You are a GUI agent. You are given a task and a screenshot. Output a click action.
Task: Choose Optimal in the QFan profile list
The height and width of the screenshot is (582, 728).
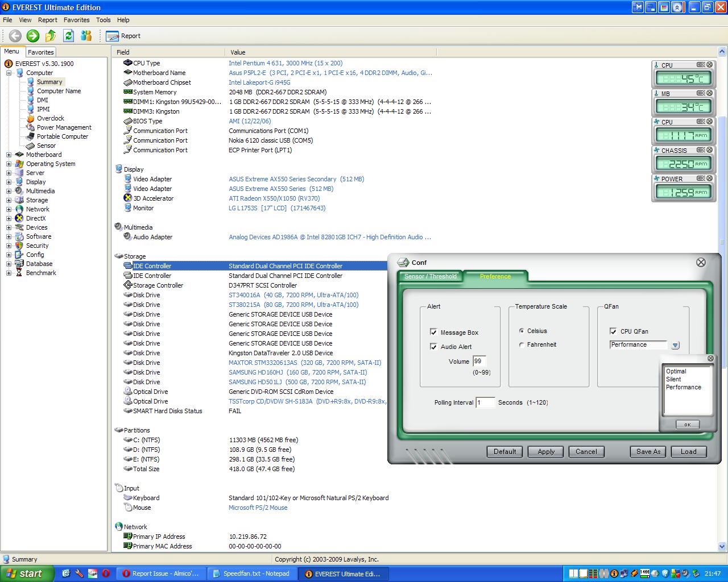pos(676,371)
